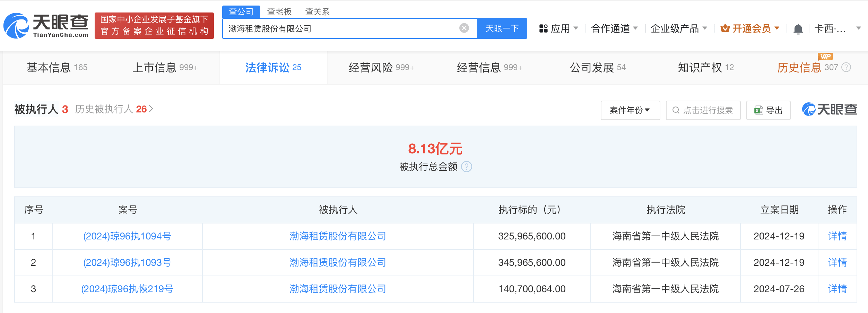Expand the 应用 dropdown arrow

pos(576,28)
